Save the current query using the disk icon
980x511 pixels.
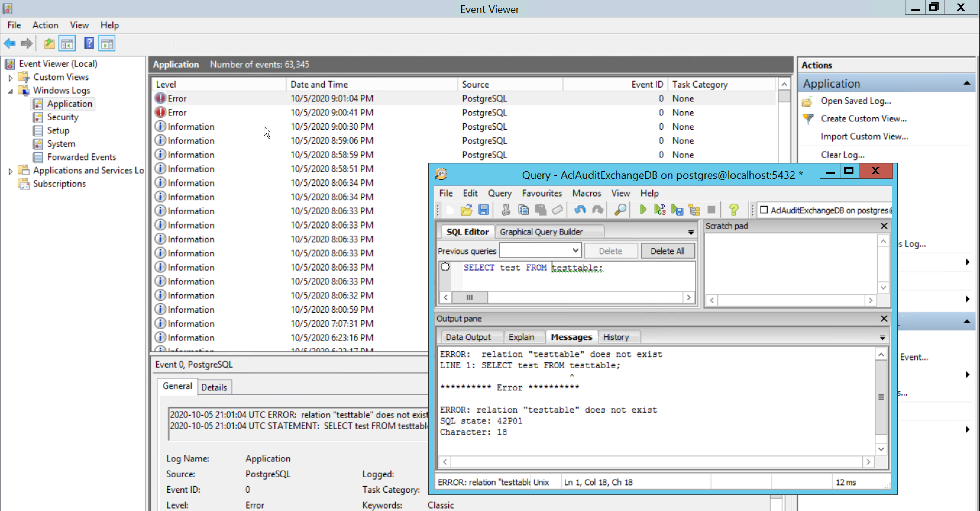click(484, 210)
